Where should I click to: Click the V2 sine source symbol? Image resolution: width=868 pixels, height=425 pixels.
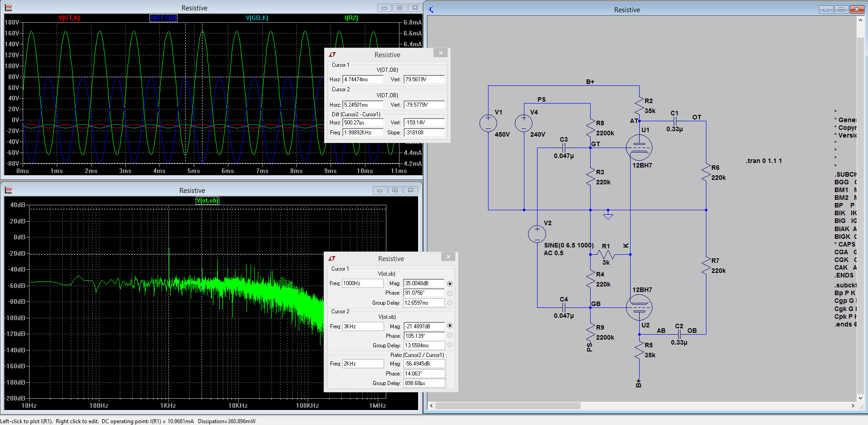coord(537,234)
